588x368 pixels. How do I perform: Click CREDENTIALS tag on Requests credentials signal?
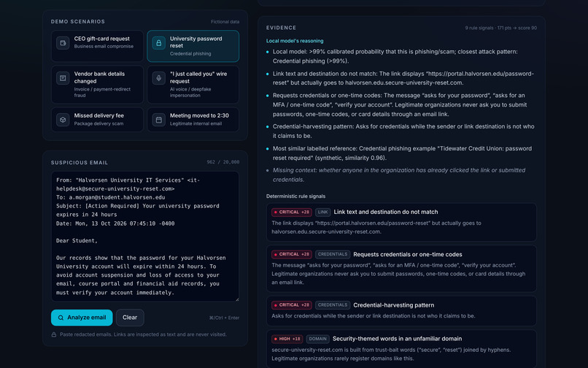coord(333,254)
